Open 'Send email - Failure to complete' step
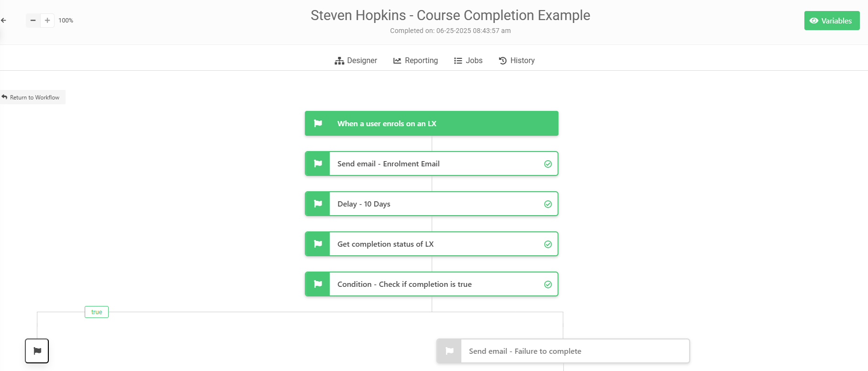Viewport: 868px width, 371px height. (563, 351)
